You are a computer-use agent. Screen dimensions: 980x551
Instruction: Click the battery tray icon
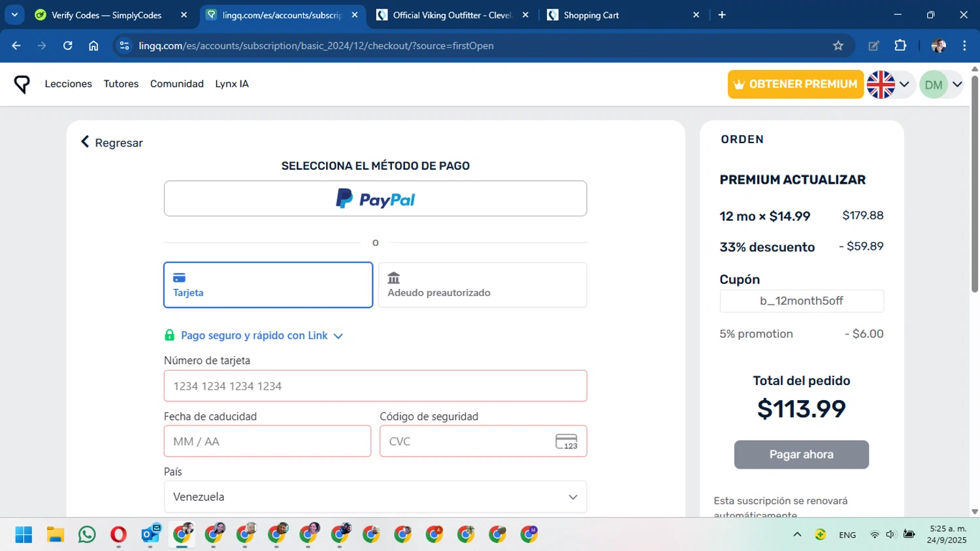[x=909, y=535]
